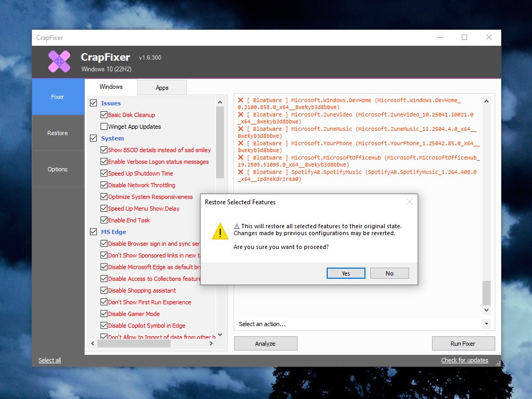Screen dimensions: 532x399
Task: Click the yellow warning icon in the dialog
Action: [x=220, y=231]
